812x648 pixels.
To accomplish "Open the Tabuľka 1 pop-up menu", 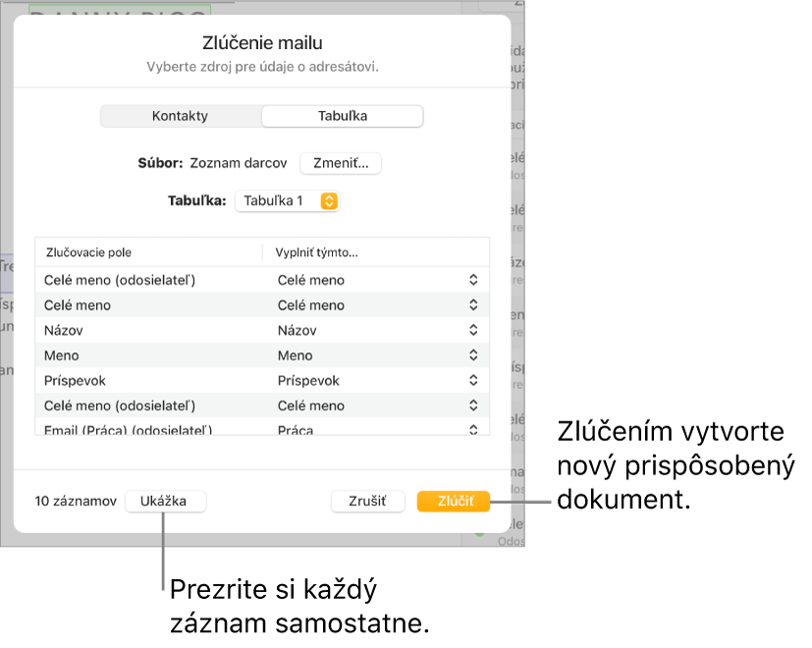I will pos(287,201).
